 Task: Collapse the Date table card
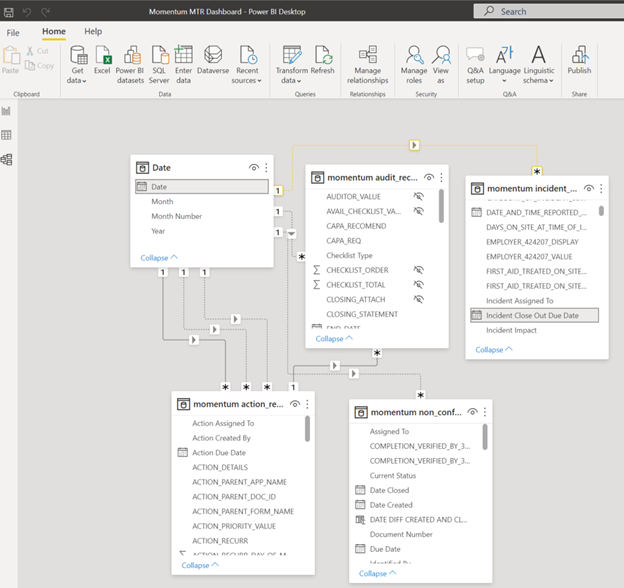pos(159,258)
